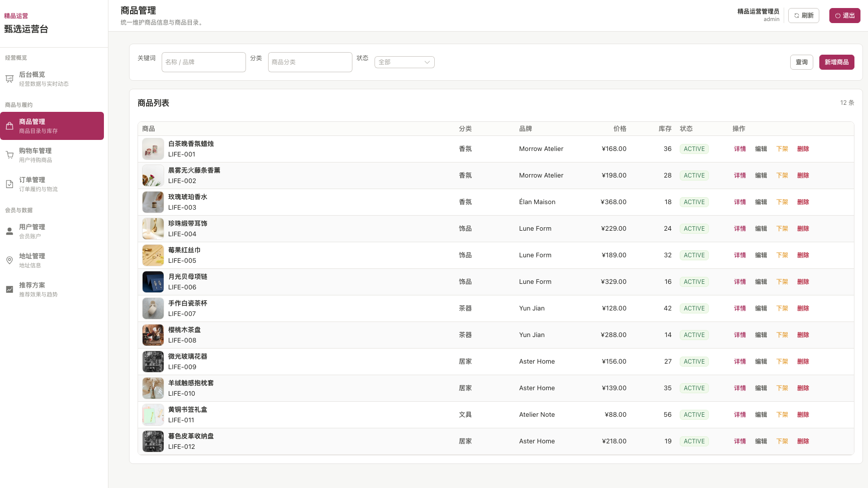Click 详情 for 黄铜书签礼盒 LIFE-011
Viewport: 868px width, 488px height.
click(740, 415)
